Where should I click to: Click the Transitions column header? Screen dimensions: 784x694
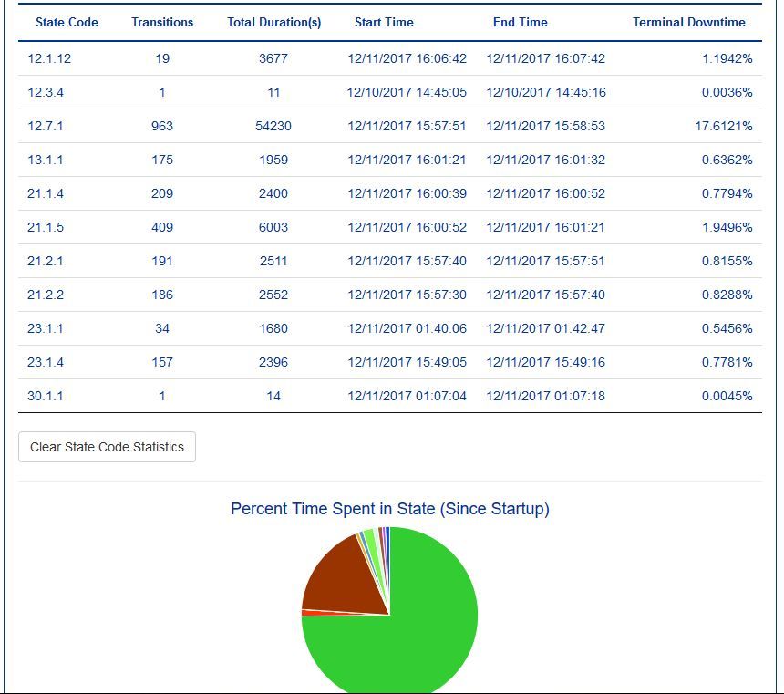pos(162,22)
